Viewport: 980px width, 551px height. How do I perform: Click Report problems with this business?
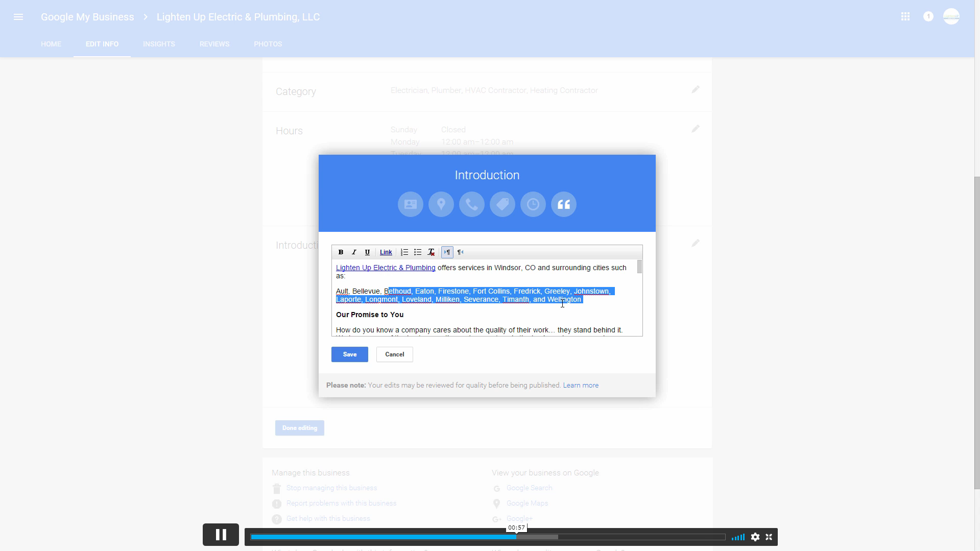click(341, 504)
